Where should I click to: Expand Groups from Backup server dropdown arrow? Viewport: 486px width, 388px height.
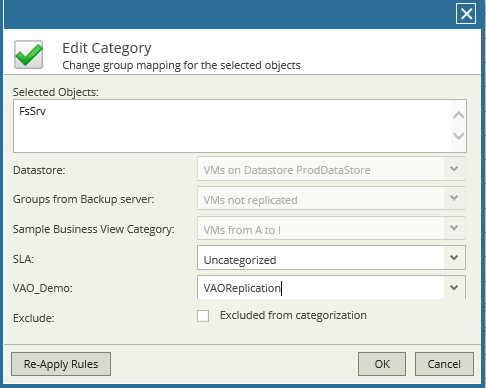[x=454, y=198]
